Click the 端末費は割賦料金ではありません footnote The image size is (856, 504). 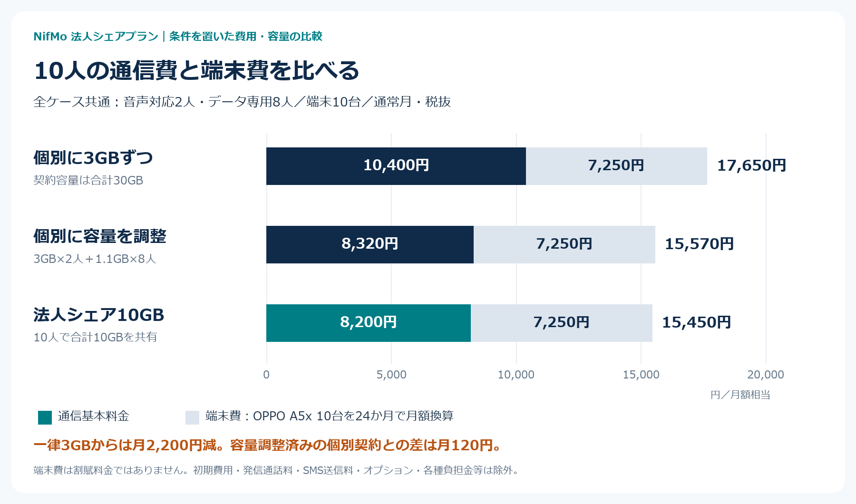tap(277, 470)
